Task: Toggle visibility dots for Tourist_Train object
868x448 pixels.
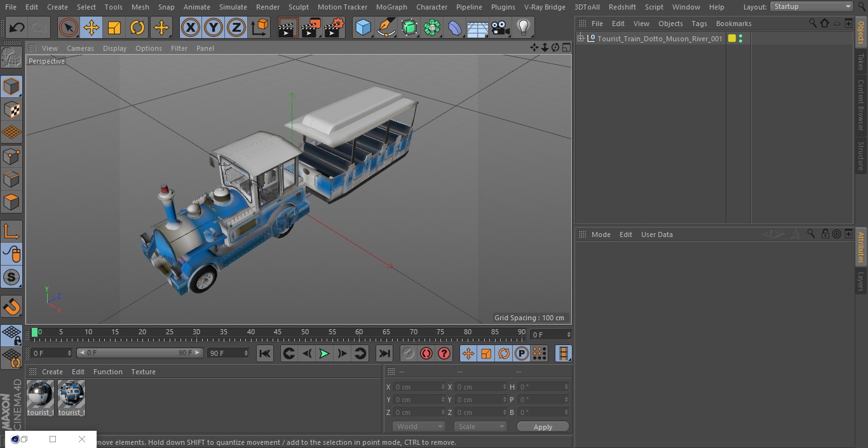Action: click(740, 39)
